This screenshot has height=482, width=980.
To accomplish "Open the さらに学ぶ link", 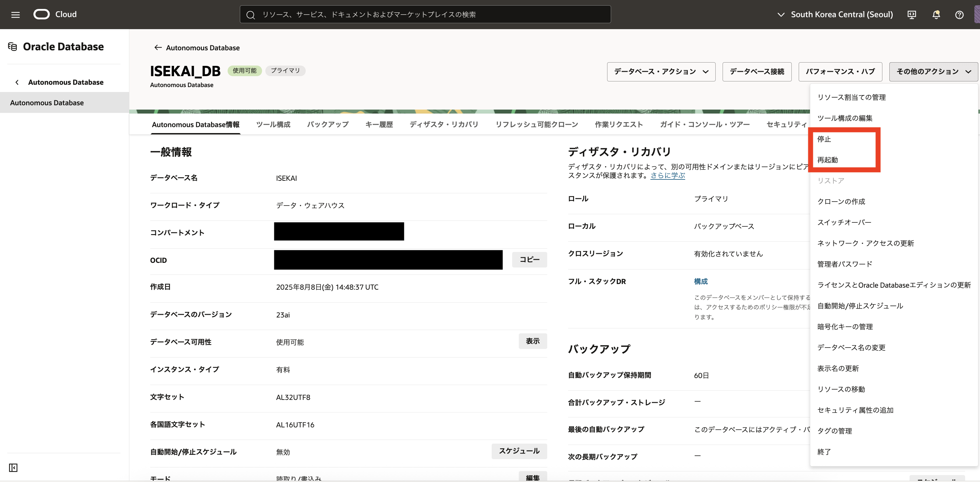I will coord(667,175).
